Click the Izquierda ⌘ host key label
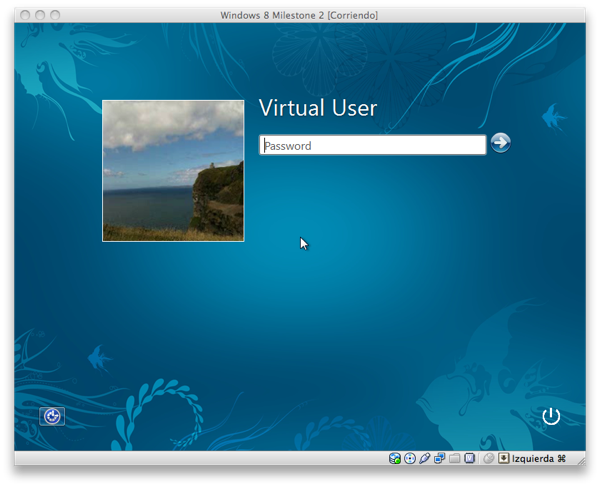Screen dimensions: 600x487 coord(539,458)
